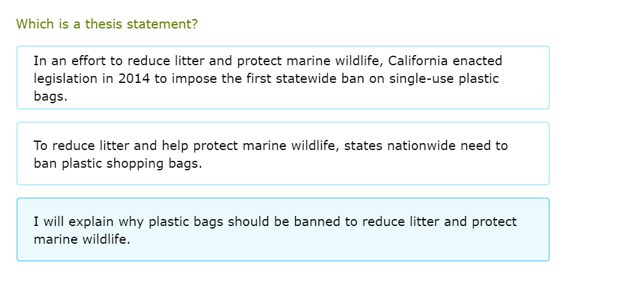Viewport: 644px width, 283px height.
Task: Choose the option saying states nationwide need ban
Action: pos(283,154)
